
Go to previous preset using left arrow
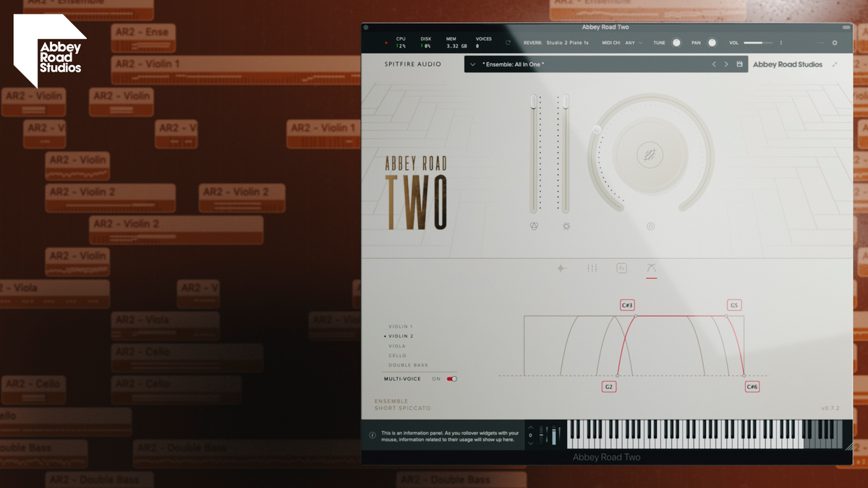click(x=714, y=64)
